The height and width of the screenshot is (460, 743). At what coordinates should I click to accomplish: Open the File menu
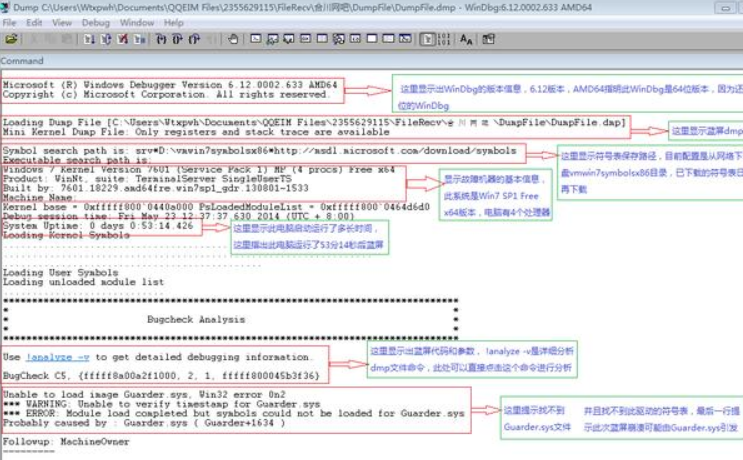tap(10, 22)
